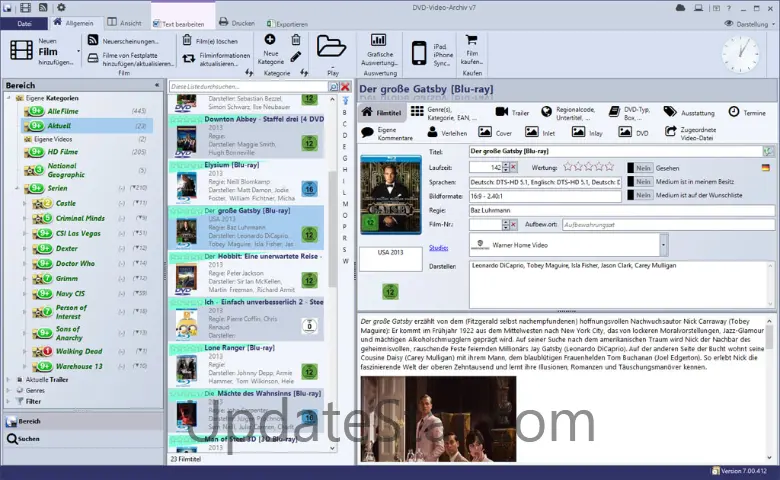Switch to Exportieren ribbon tab
Screen dimensions: 780x480
click(287, 23)
